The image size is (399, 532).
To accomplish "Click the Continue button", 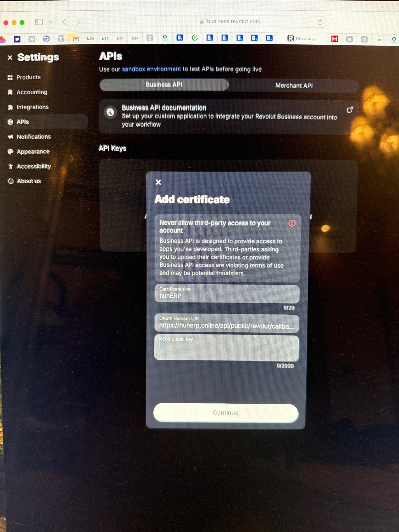I will tap(226, 413).
